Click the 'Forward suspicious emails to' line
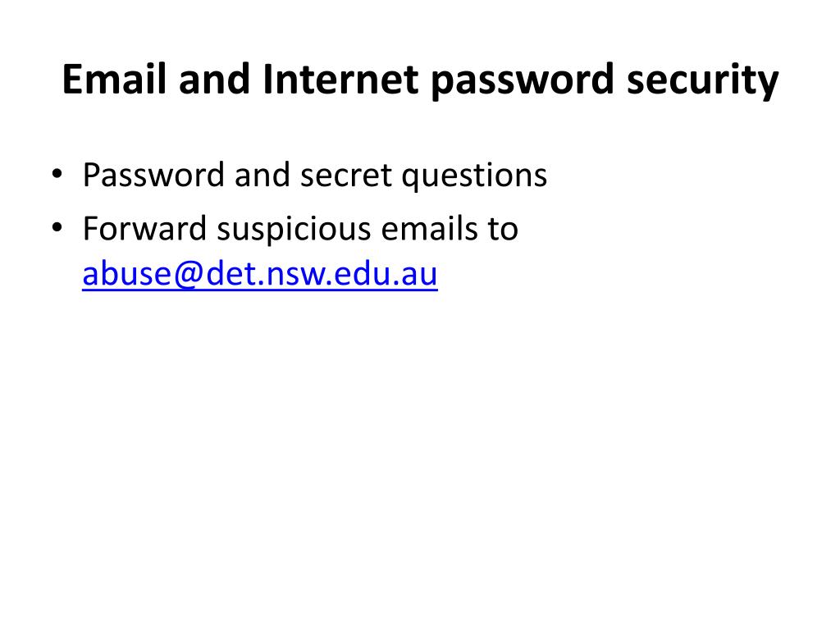Screen dimensions: 840x630 (300, 230)
